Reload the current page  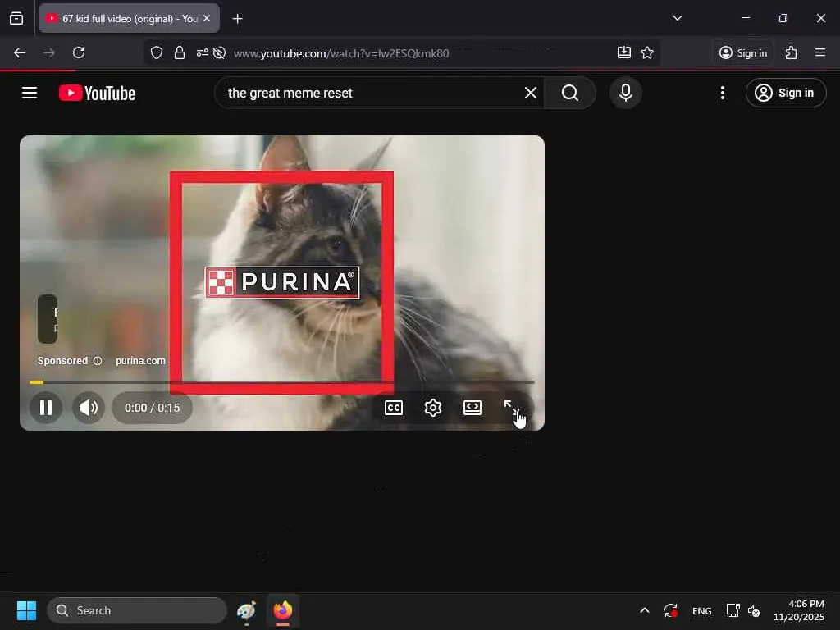pos(79,52)
